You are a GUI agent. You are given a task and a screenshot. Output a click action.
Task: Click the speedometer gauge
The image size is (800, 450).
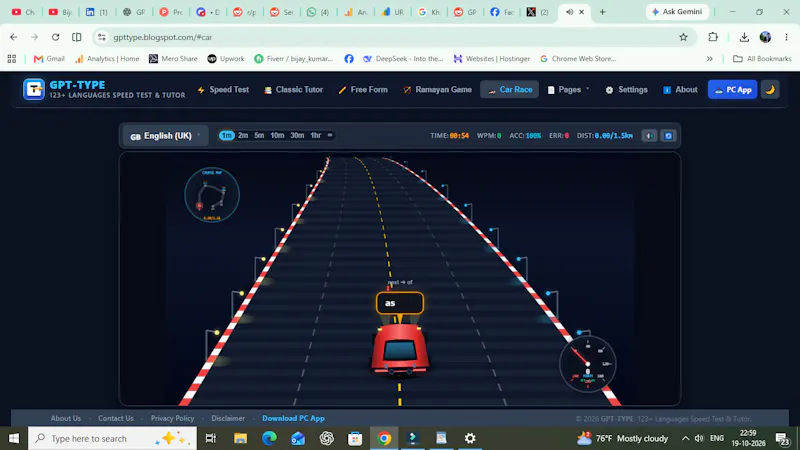tap(588, 364)
